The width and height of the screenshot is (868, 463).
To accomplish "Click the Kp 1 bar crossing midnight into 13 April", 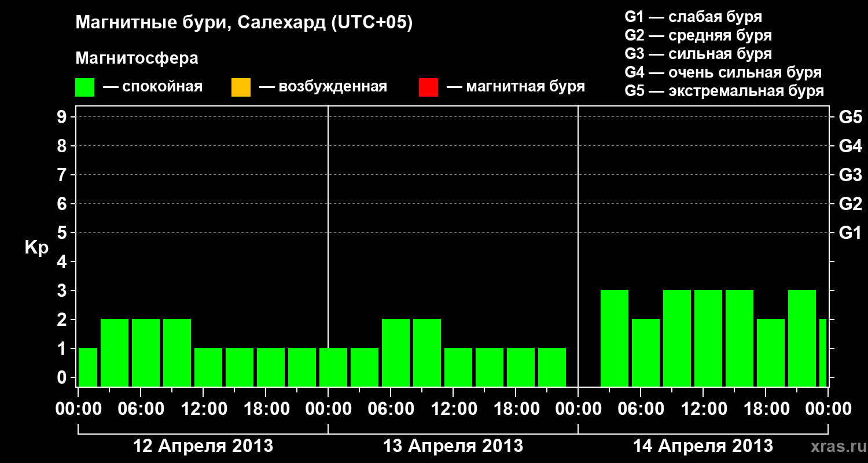I will pyautogui.click(x=333, y=367).
